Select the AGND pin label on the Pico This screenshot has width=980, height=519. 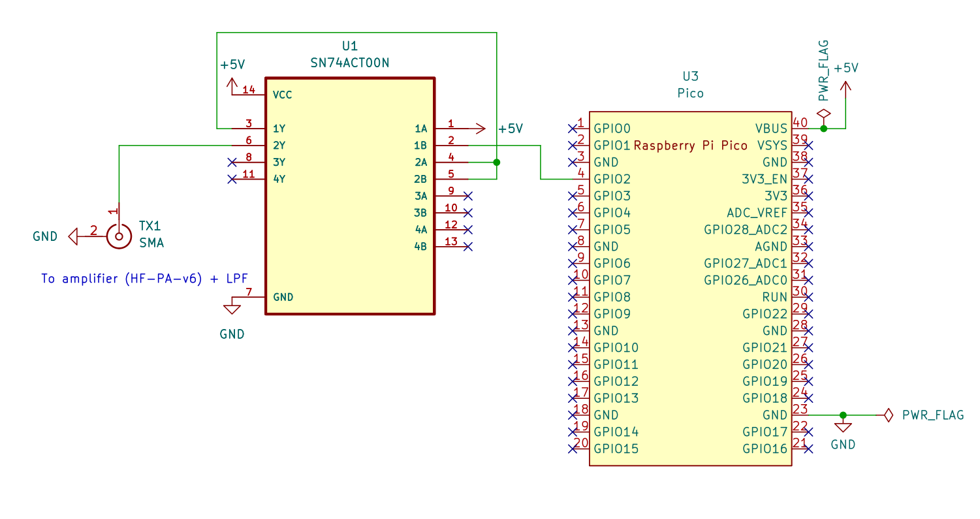coord(772,247)
